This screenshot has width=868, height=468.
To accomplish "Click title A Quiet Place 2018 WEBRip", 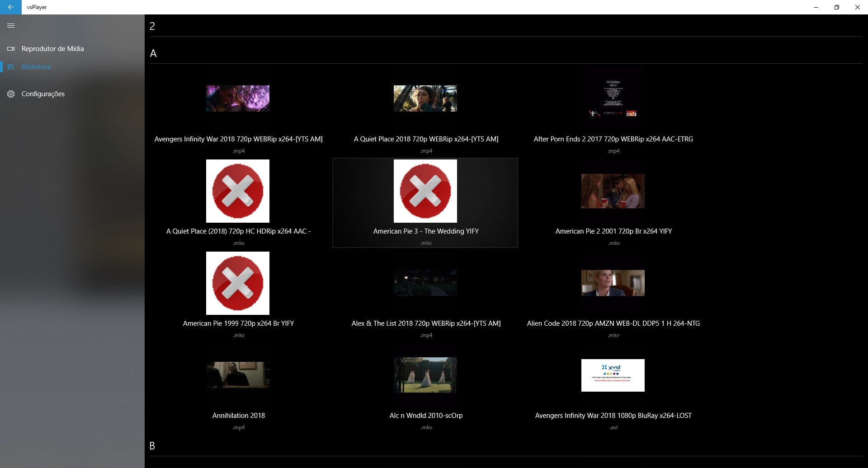I will [426, 139].
